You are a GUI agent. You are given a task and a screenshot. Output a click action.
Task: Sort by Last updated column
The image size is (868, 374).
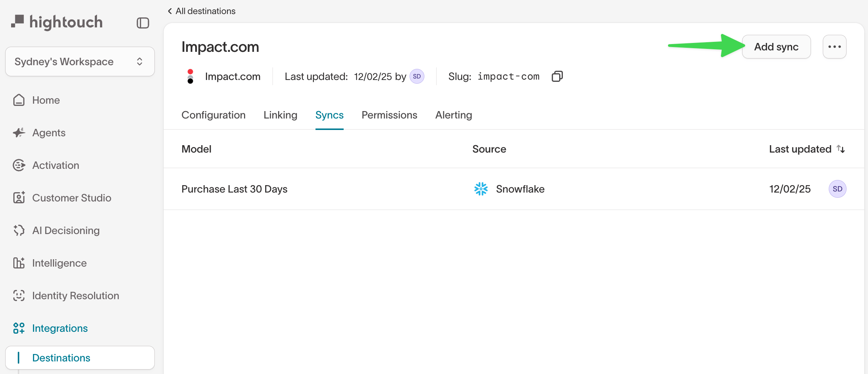pos(800,149)
